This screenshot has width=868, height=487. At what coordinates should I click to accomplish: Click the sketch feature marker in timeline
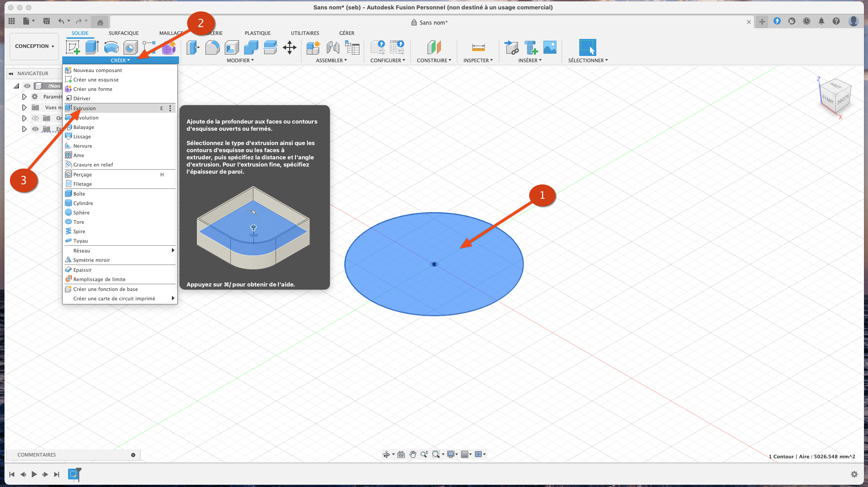[x=73, y=474]
